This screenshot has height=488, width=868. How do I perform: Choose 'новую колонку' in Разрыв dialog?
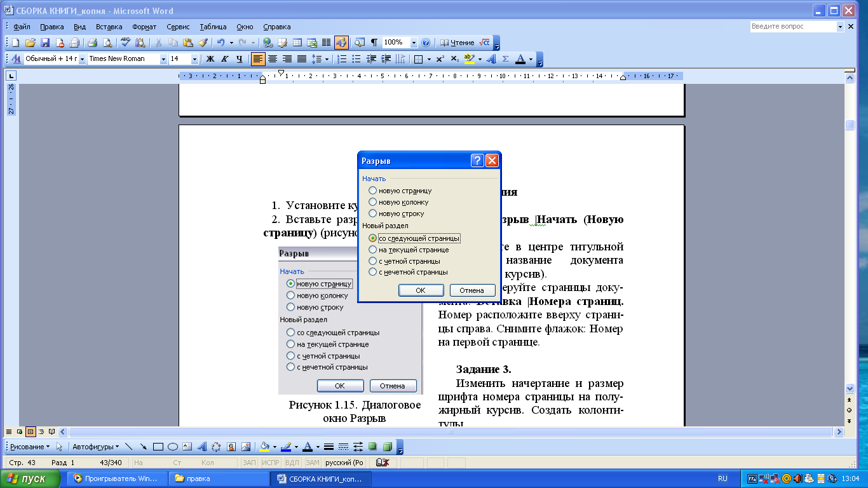399,202
